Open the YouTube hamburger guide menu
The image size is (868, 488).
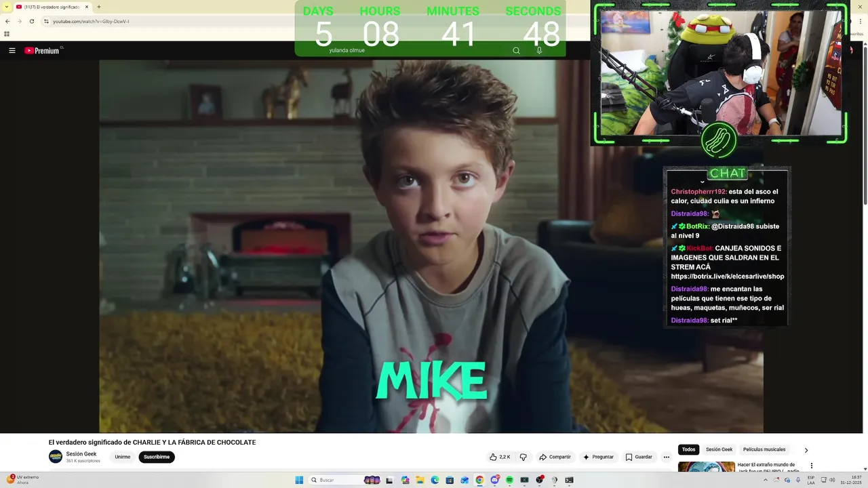12,51
